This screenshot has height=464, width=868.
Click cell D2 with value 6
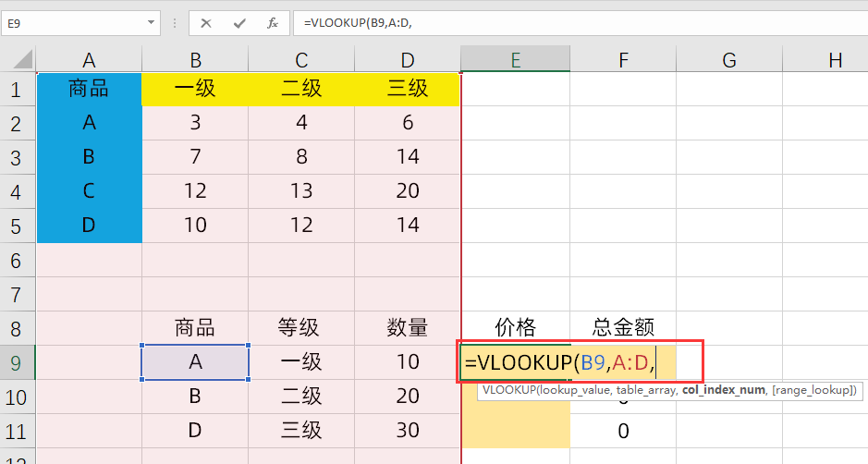(408, 123)
